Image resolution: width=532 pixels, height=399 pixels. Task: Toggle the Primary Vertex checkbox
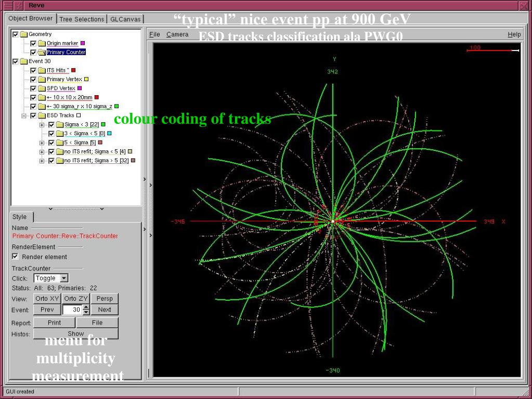(x=33, y=80)
